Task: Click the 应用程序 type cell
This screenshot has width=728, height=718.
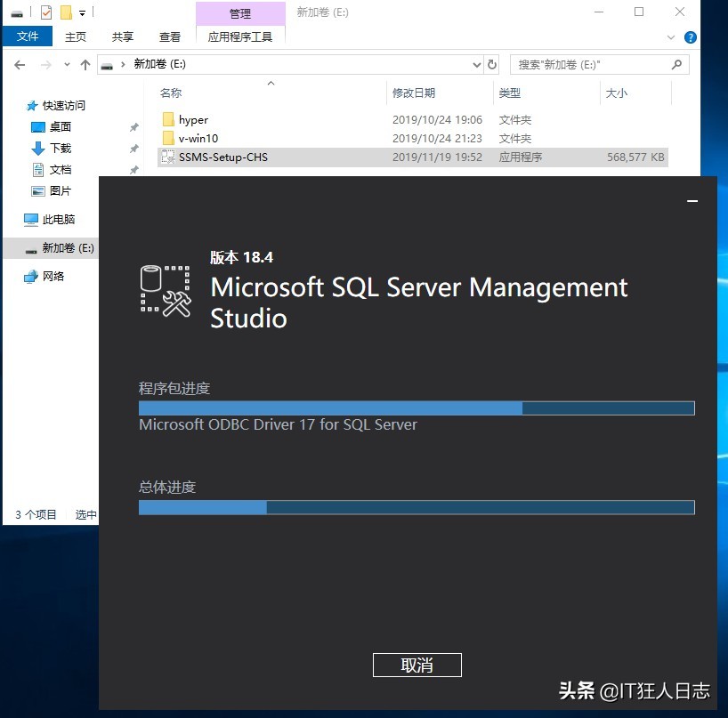Action: 520,157
